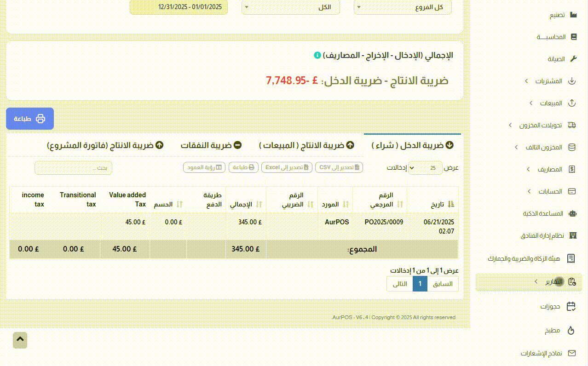Click the blue طباعة print button
The width and height of the screenshot is (588, 366).
pyautogui.click(x=30, y=119)
